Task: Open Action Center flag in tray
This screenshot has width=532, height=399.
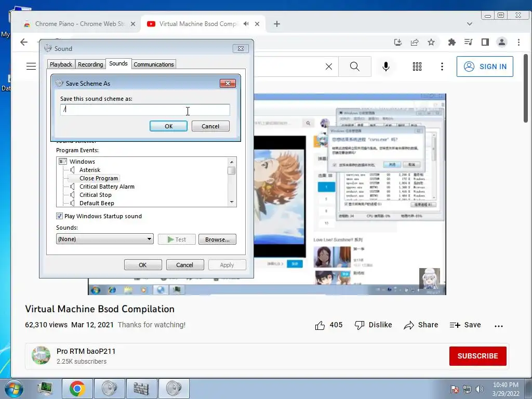Action: point(455,389)
